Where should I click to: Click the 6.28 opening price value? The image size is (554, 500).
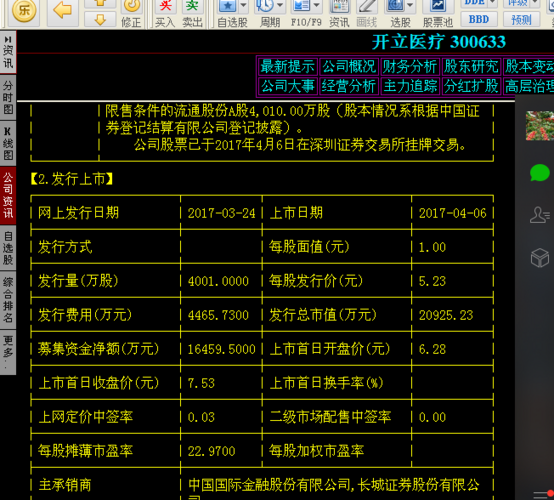[x=432, y=349]
